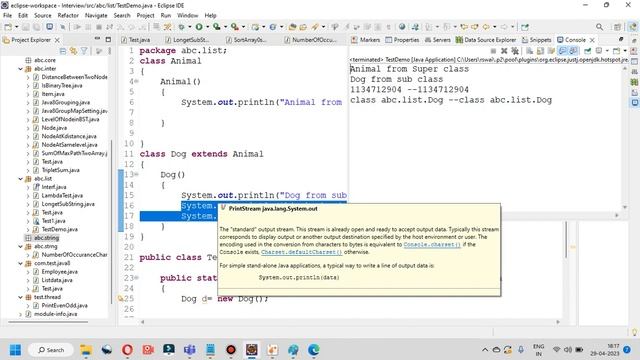This screenshot has height=360, width=640.
Task: Toggle Skip All Breakpoints toolbar icon
Action: point(63,27)
